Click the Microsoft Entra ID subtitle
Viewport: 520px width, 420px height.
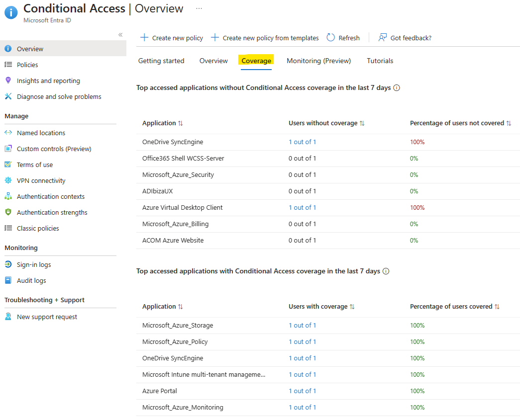(x=47, y=20)
